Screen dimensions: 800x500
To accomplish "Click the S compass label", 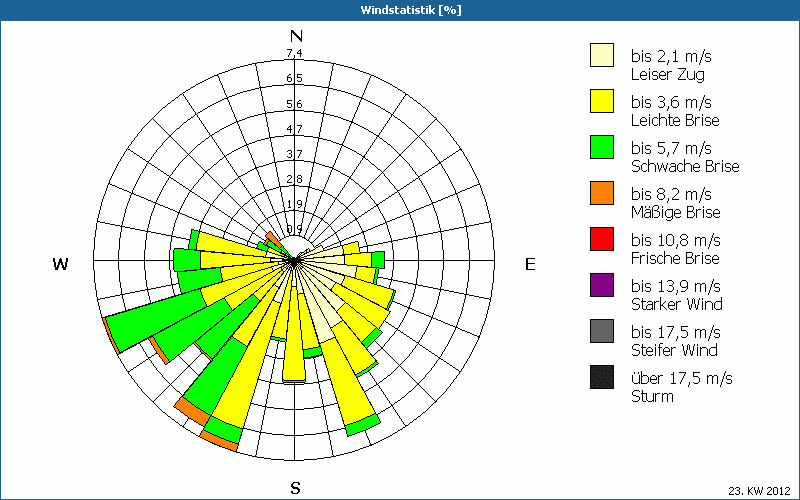I will [x=295, y=488].
